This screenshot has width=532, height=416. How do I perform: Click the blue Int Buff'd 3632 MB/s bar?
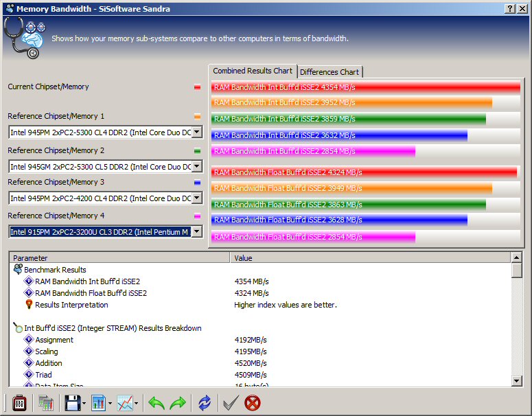click(x=339, y=135)
